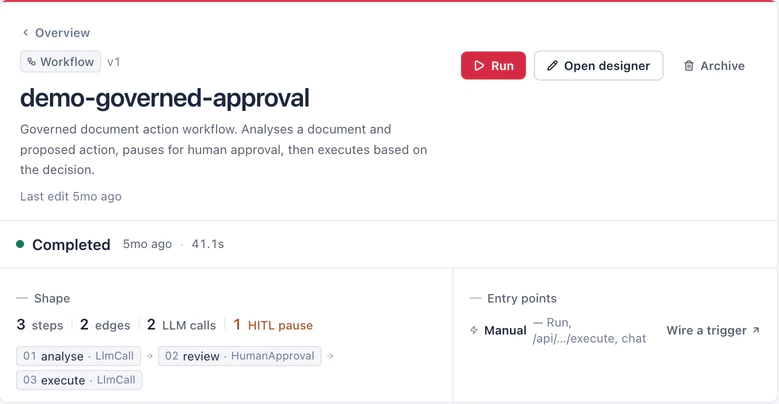Click the Manual entry point
Screen dimensions: 779x404
point(505,330)
